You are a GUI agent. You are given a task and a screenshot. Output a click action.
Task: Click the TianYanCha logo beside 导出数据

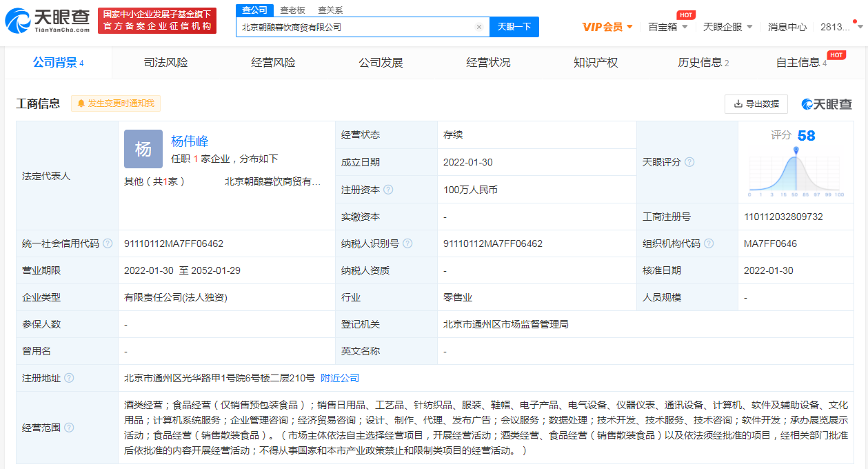point(827,103)
